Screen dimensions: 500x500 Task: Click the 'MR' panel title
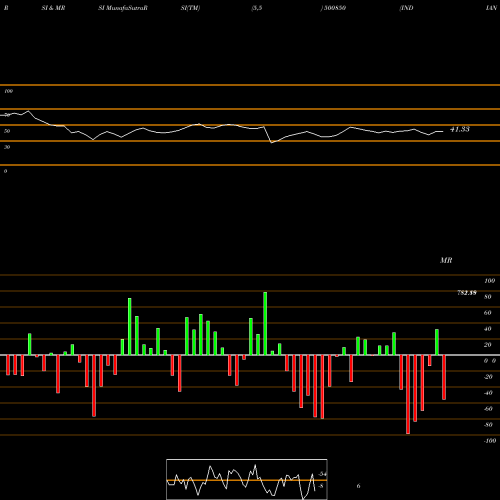pyautogui.click(x=446, y=260)
